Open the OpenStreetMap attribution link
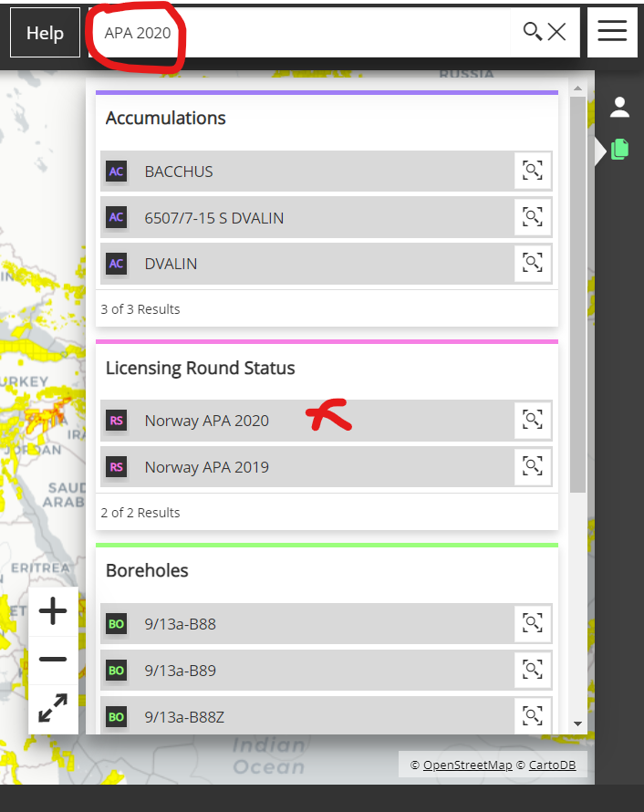 [467, 765]
